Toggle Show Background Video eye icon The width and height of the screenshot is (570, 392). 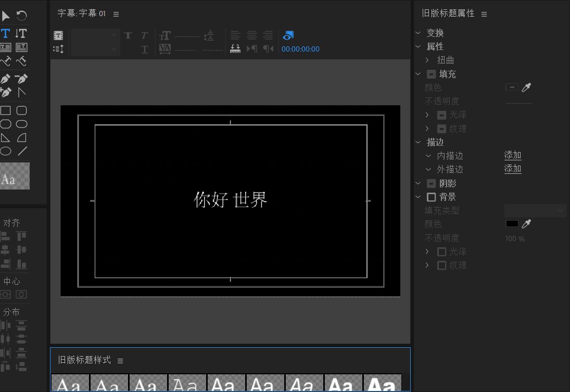point(288,35)
